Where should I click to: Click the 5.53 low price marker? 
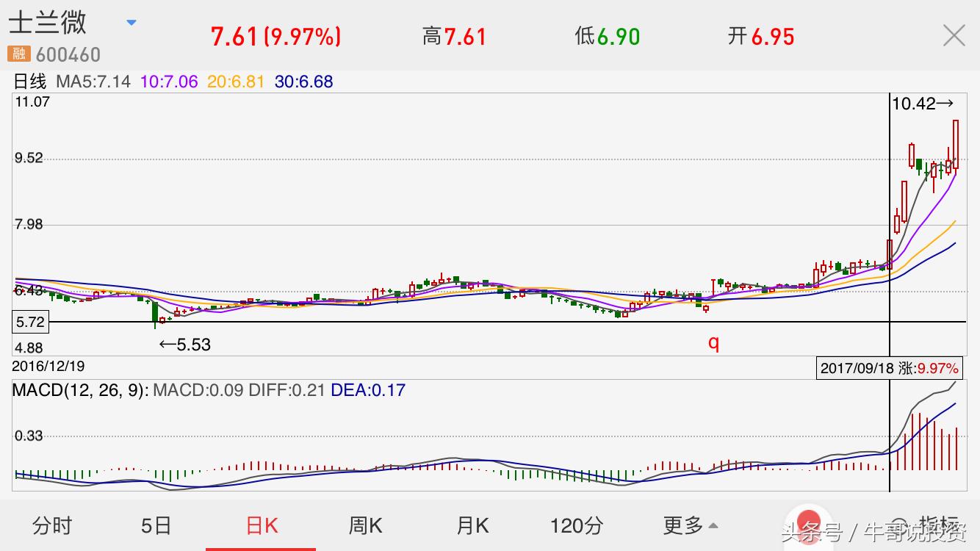[185, 345]
